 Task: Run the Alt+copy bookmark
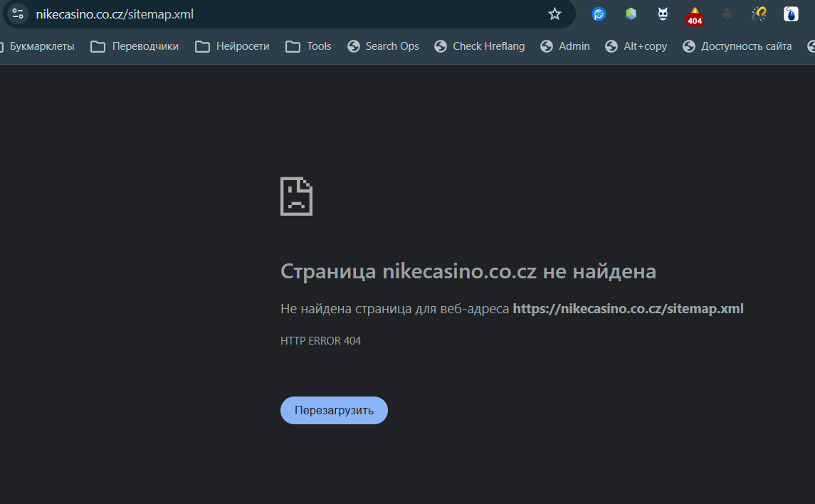point(636,46)
